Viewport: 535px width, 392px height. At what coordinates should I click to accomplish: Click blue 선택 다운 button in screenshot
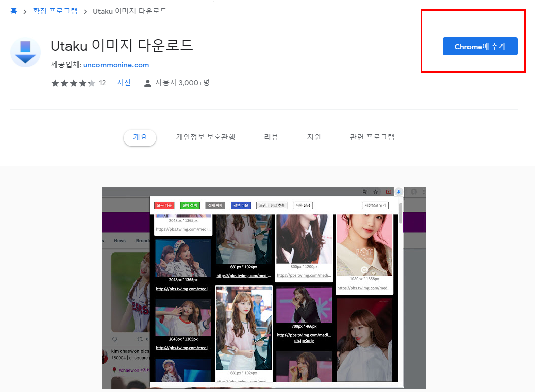241,205
